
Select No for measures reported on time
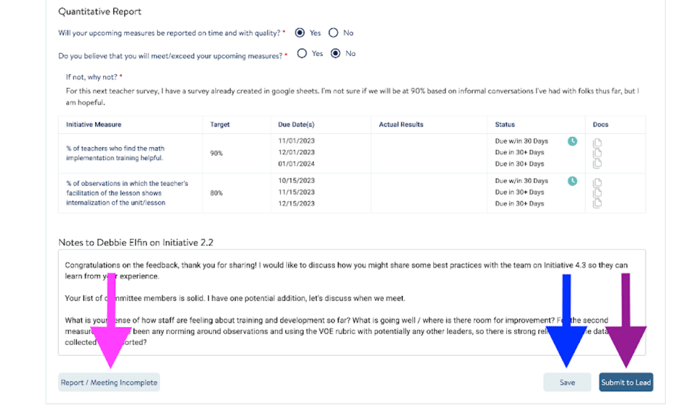click(334, 33)
